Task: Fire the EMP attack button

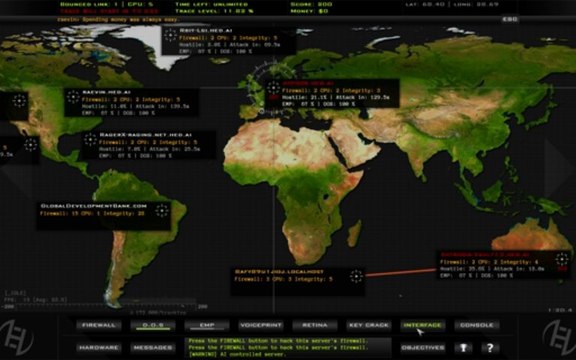Action: 207,325
